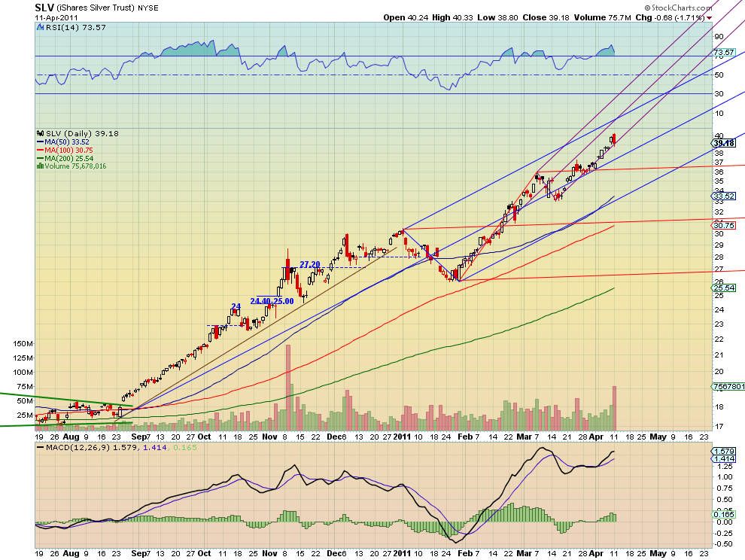Image resolution: width=745 pixels, height=560 pixels.
Task: Click the last red candlestick near 39.18
Action: pyautogui.click(x=614, y=138)
